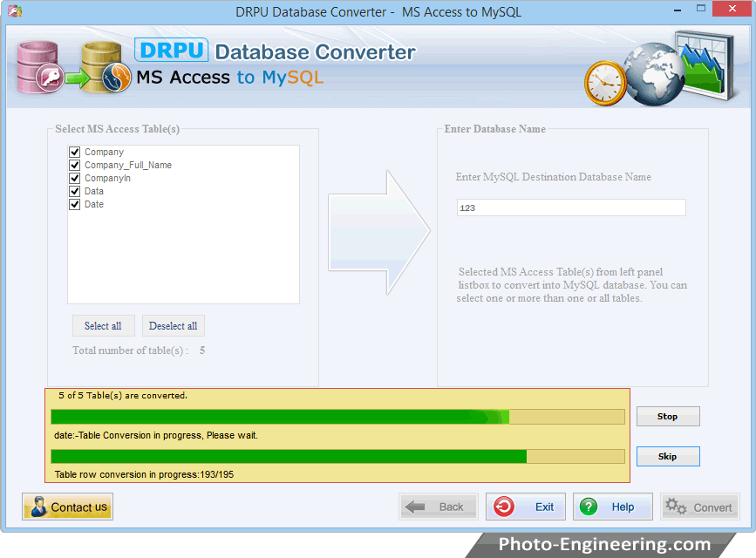Click the Convert gears icon
This screenshot has width=756, height=558.
676,507
